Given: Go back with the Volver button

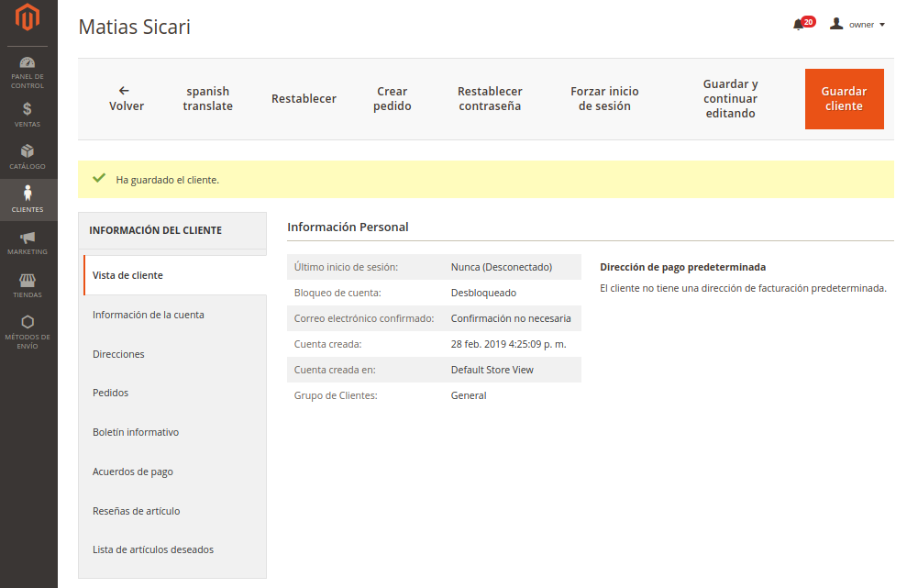Looking at the screenshot, I should (127, 98).
